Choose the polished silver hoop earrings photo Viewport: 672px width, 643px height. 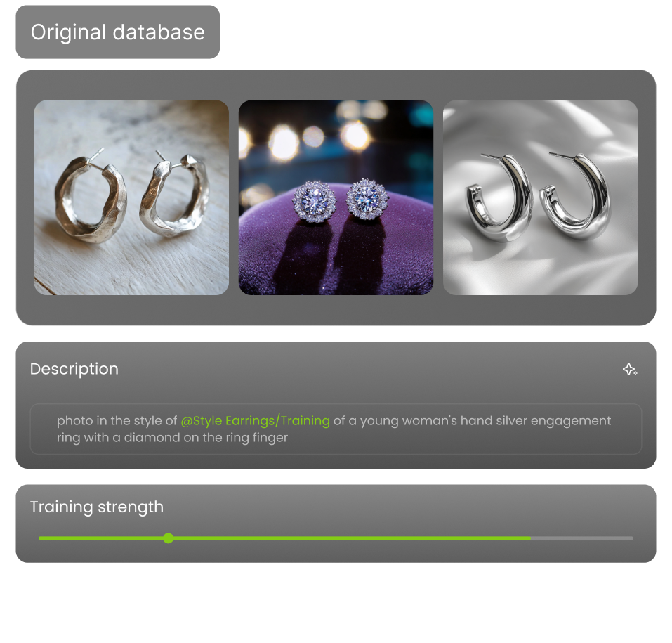coord(540,197)
